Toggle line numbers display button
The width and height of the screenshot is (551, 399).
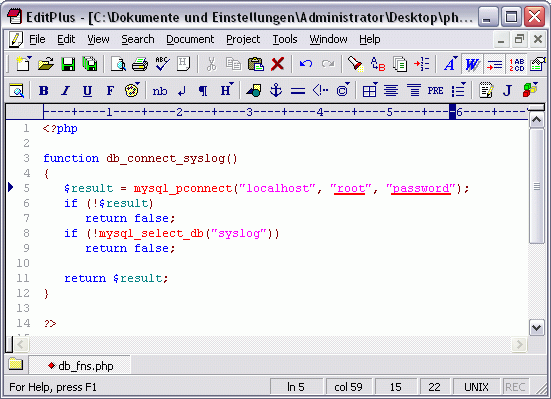click(x=516, y=64)
